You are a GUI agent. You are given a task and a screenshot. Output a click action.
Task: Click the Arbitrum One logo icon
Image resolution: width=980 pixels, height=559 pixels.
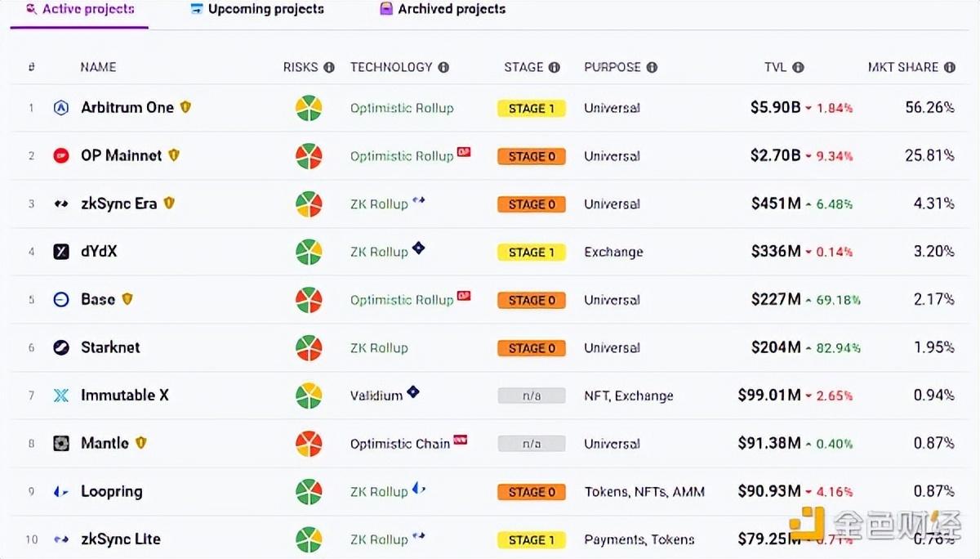61,108
